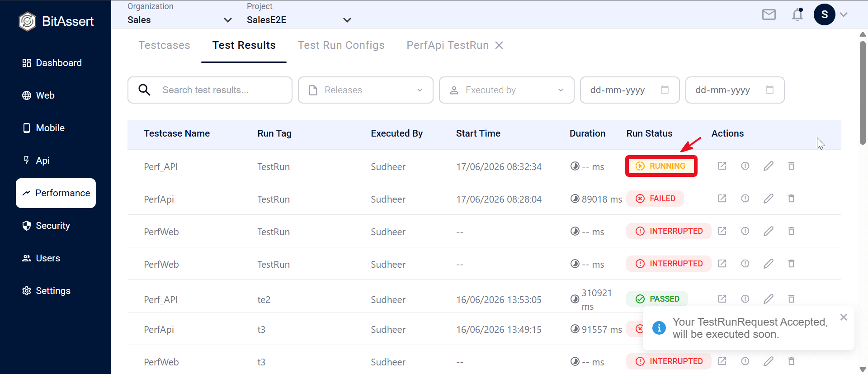The width and height of the screenshot is (868, 374).
Task: Open the first date picker calendar
Action: 665,90
